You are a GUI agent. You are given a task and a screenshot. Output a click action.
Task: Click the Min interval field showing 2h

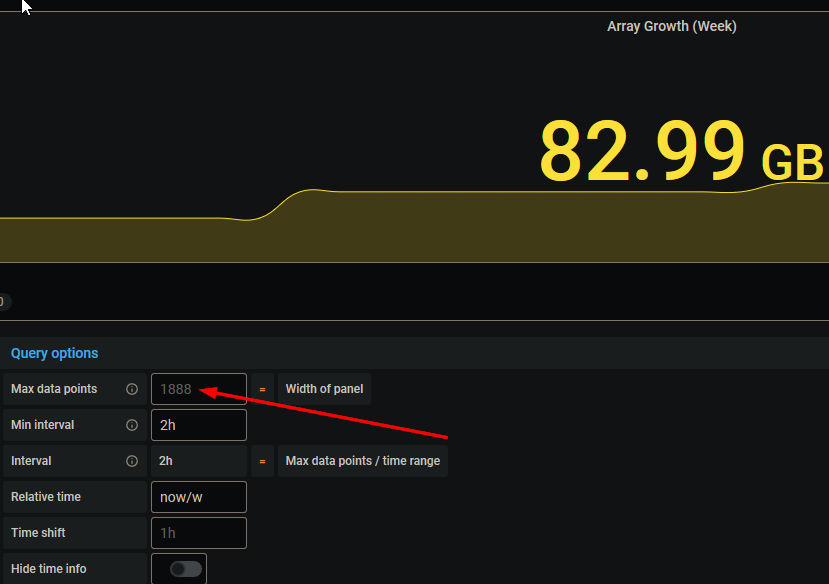click(199, 425)
